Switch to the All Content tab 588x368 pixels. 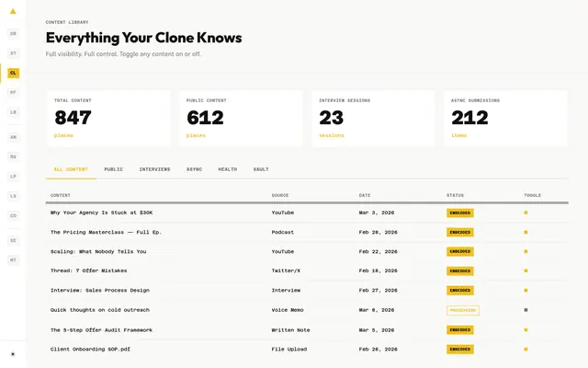[71, 169]
